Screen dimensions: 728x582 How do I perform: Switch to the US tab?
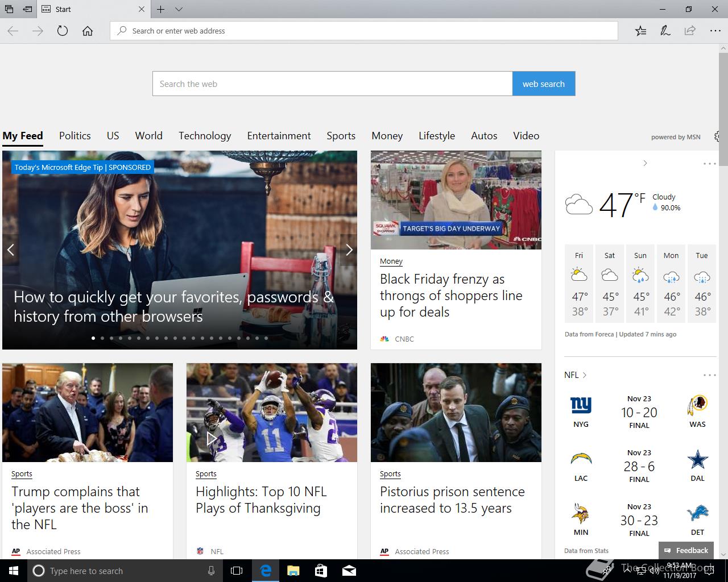coord(113,136)
